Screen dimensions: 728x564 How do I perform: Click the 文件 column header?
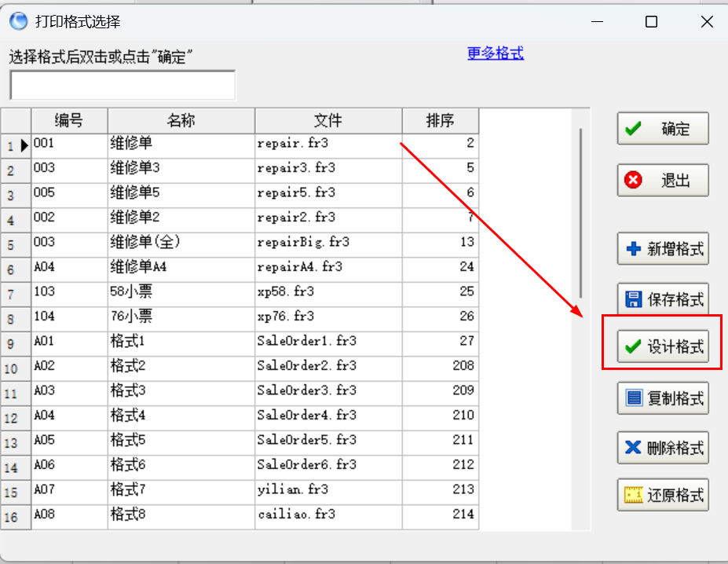328,121
